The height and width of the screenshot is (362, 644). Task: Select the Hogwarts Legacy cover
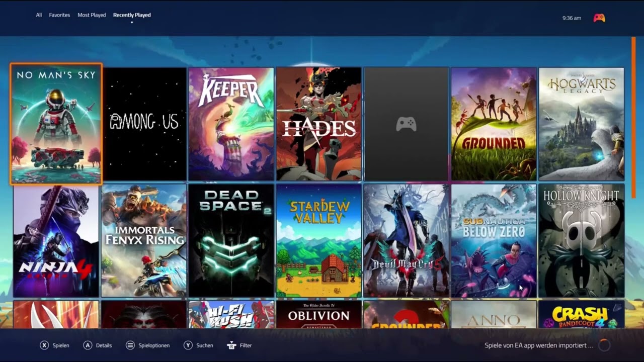581,124
